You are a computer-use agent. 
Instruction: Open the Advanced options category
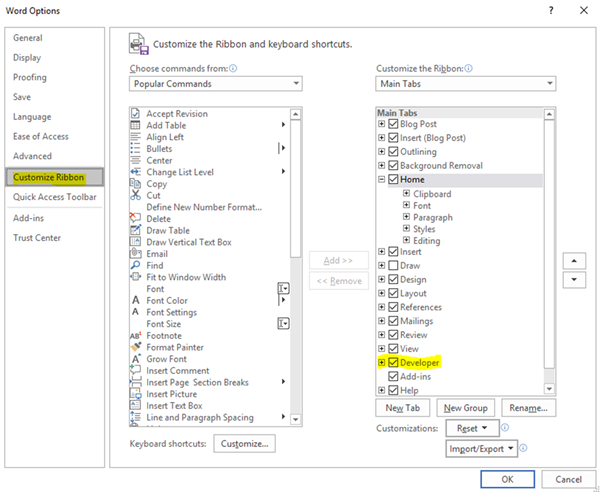[x=32, y=156]
